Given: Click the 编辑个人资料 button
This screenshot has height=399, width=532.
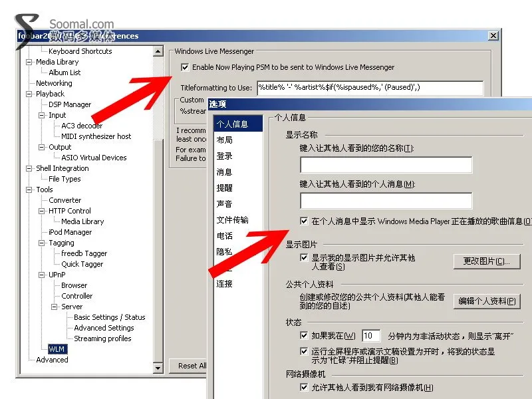Looking at the screenshot, I should click(x=487, y=301).
